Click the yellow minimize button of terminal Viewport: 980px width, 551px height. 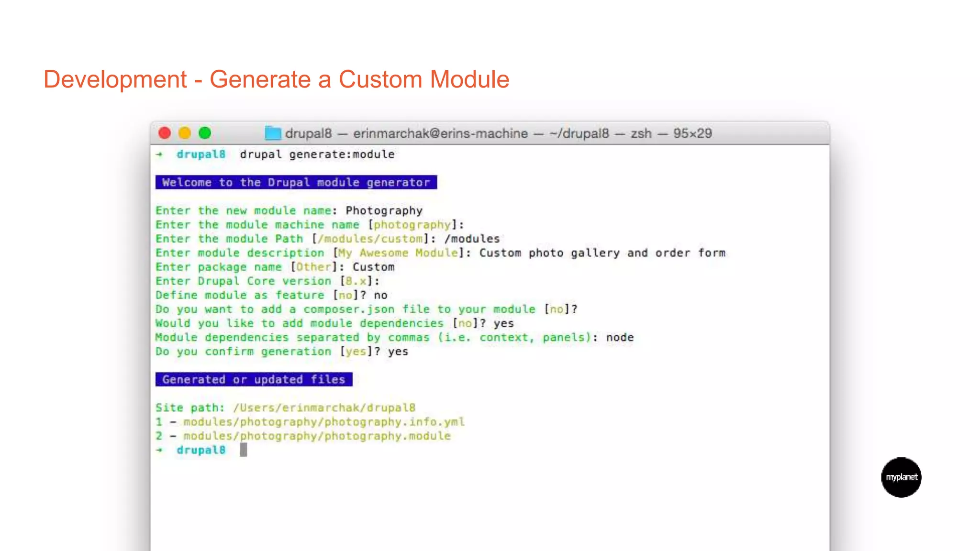tap(185, 133)
